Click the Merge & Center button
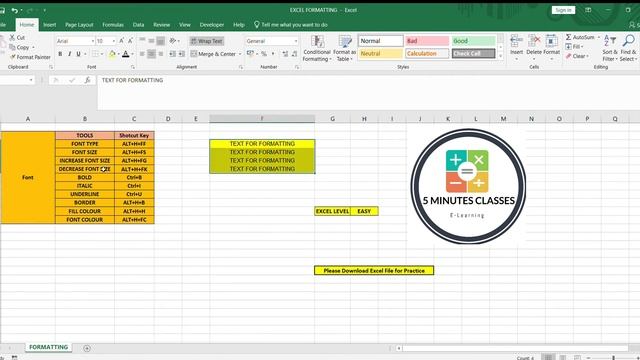This screenshot has width=640, height=360. (213, 54)
